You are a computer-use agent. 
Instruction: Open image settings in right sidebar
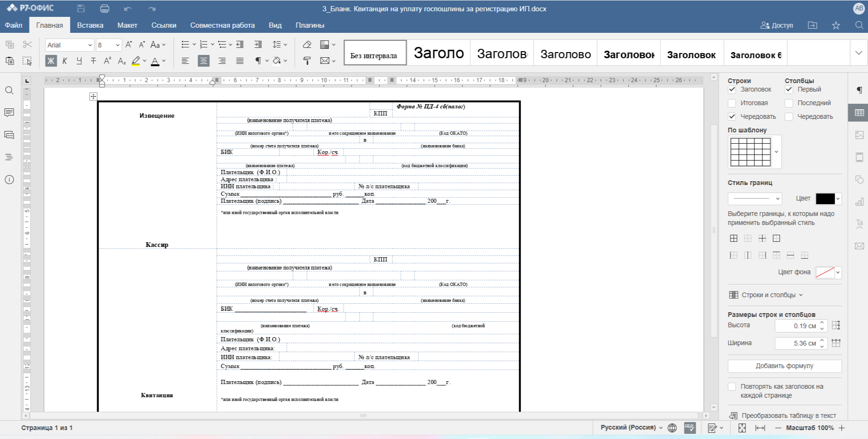[x=859, y=135]
